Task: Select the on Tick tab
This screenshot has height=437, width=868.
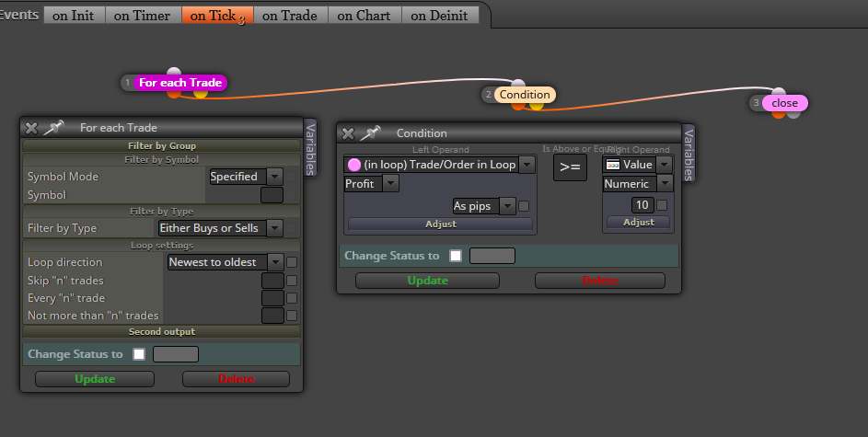Action: (217, 16)
